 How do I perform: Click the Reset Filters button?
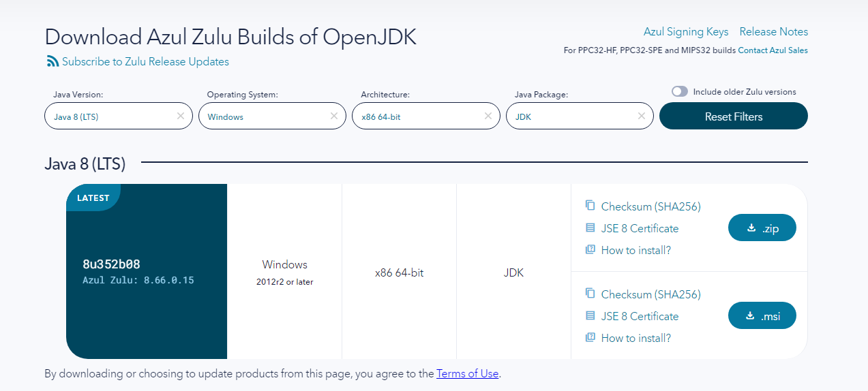734,116
